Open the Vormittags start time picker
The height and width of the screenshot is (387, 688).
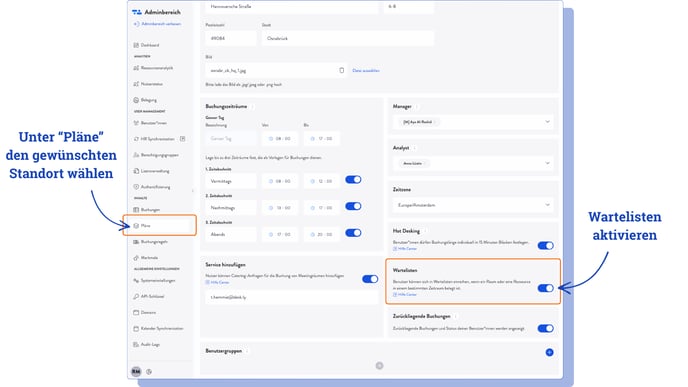click(280, 181)
